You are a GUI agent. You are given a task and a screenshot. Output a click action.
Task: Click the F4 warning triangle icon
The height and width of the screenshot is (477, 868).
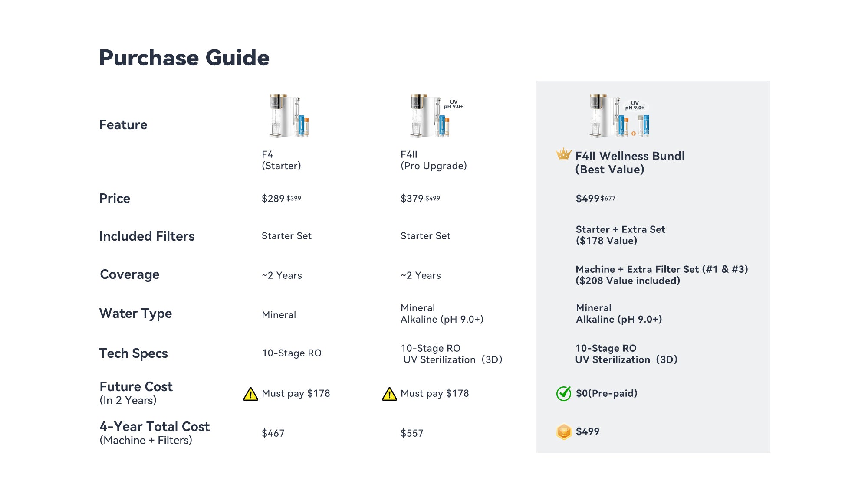[250, 394]
